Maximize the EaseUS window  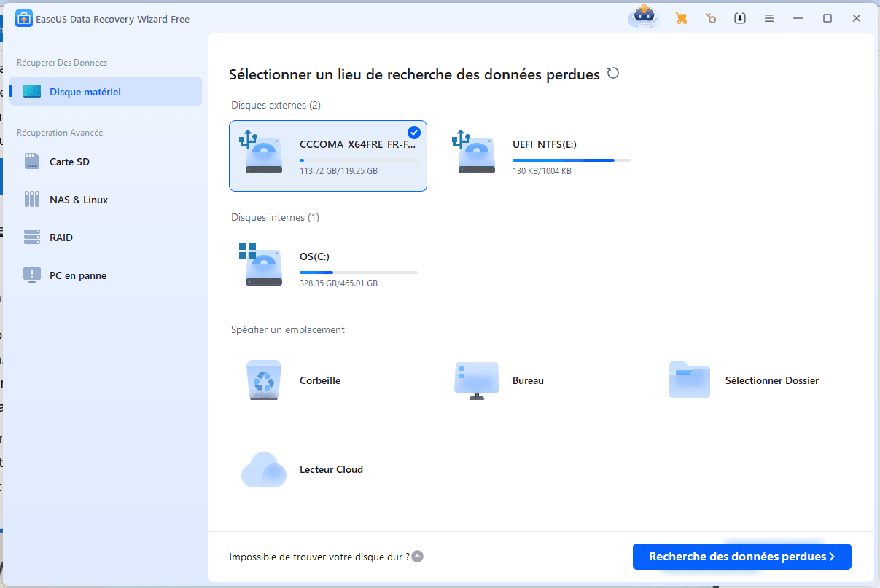click(x=828, y=19)
